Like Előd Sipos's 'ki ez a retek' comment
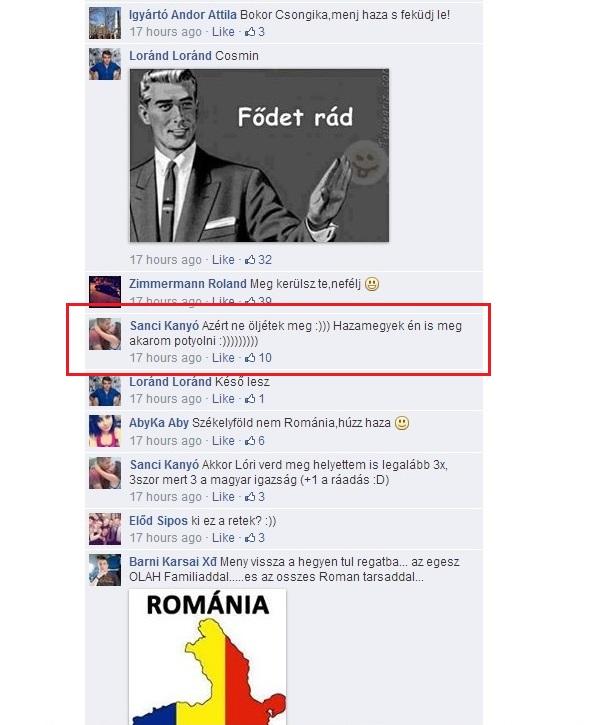 click(223, 538)
